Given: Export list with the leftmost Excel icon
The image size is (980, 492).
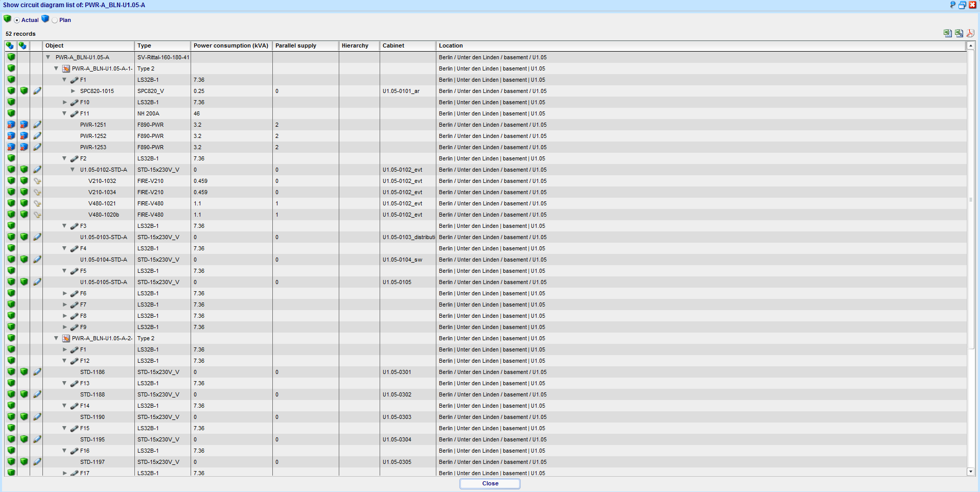Looking at the screenshot, I should tap(947, 33).
